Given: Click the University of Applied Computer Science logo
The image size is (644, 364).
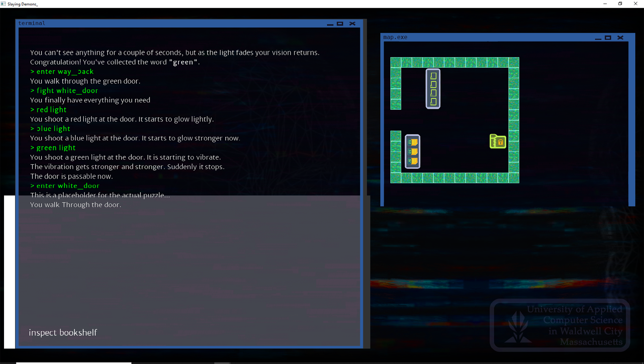Looking at the screenshot, I should 560,325.
